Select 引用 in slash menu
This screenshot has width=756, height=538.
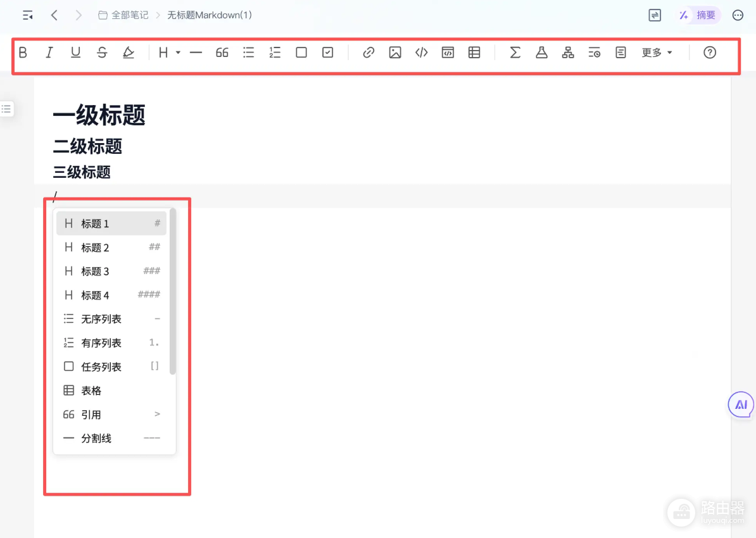[x=111, y=414]
